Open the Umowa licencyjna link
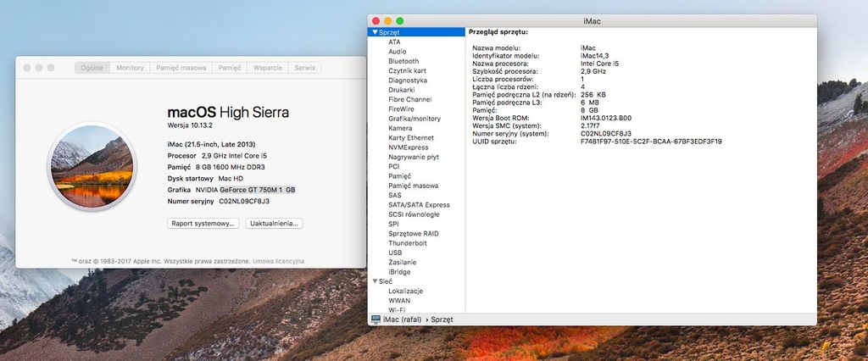Viewport: 868px width, 361px height. tap(278, 261)
